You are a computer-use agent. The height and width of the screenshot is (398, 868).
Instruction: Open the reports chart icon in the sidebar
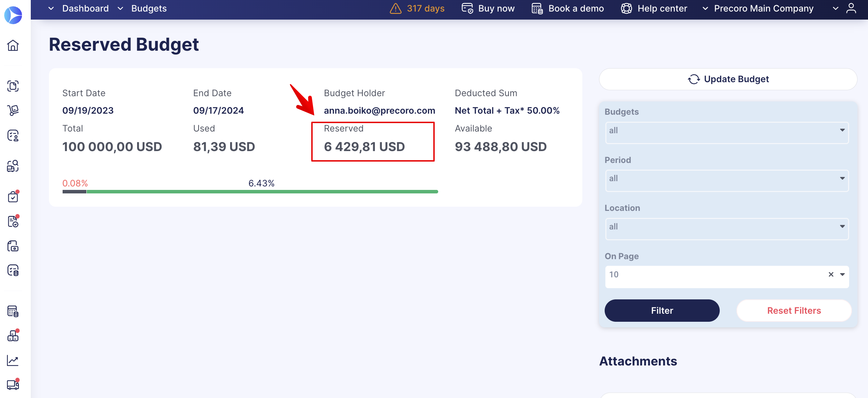click(13, 360)
